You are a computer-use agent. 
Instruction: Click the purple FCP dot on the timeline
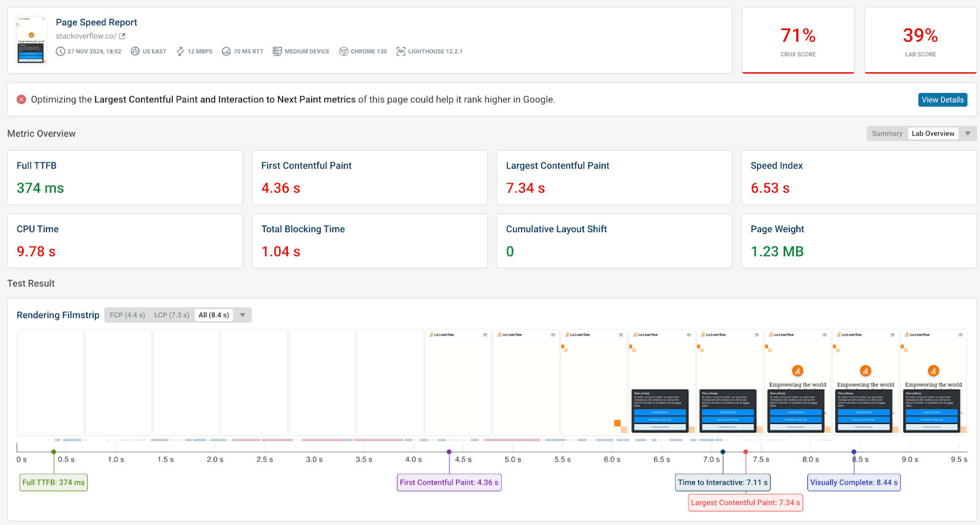click(449, 452)
